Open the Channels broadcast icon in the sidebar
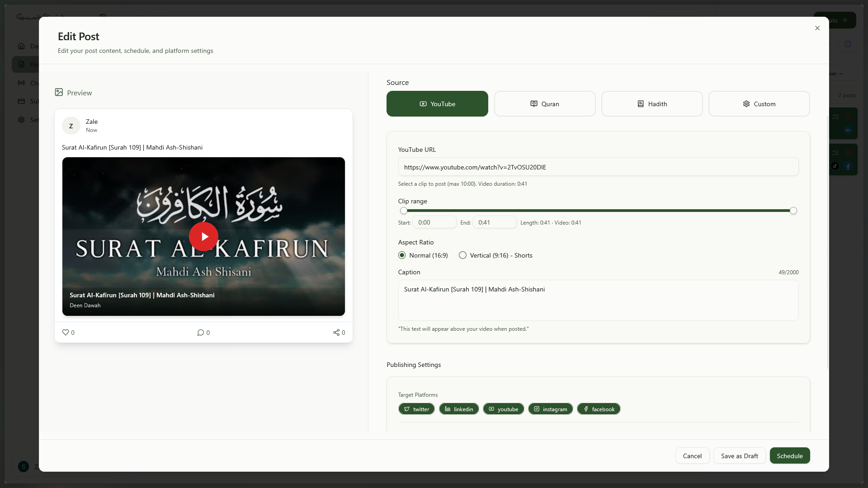 [21, 83]
